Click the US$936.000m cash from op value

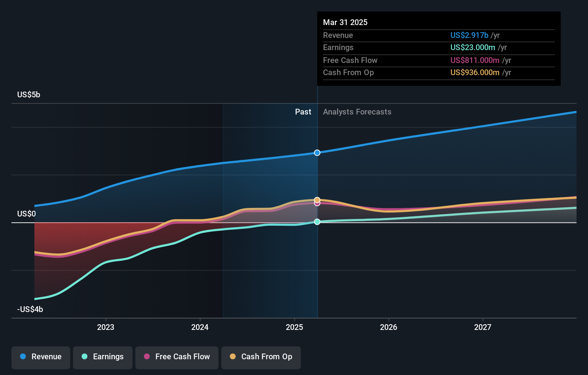[475, 72]
